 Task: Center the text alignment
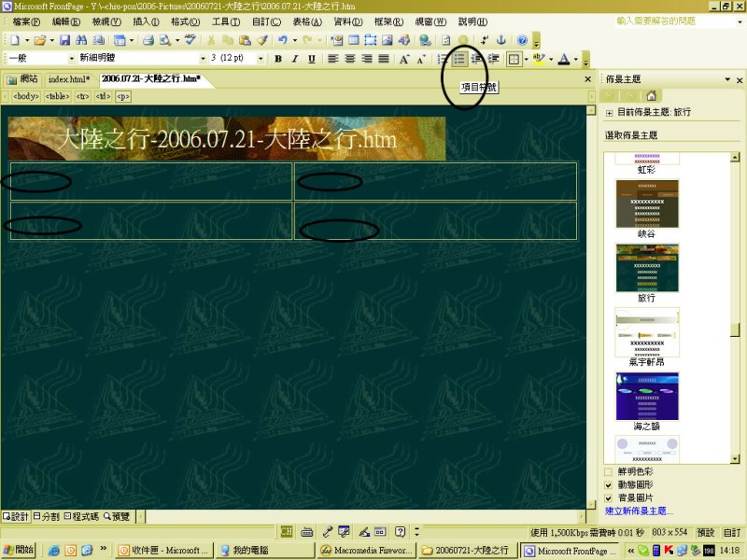349,59
